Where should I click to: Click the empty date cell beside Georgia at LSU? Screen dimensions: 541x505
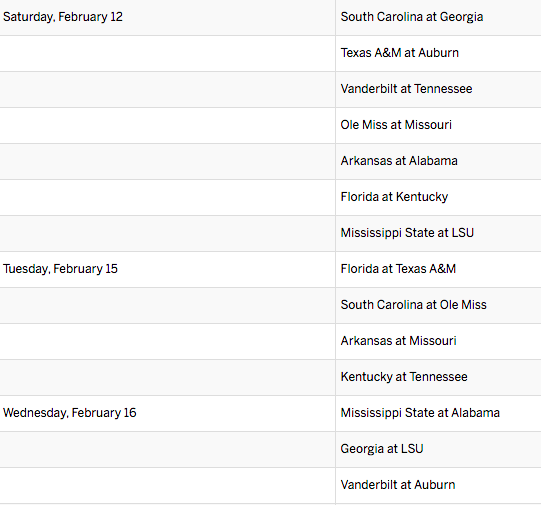click(x=167, y=449)
